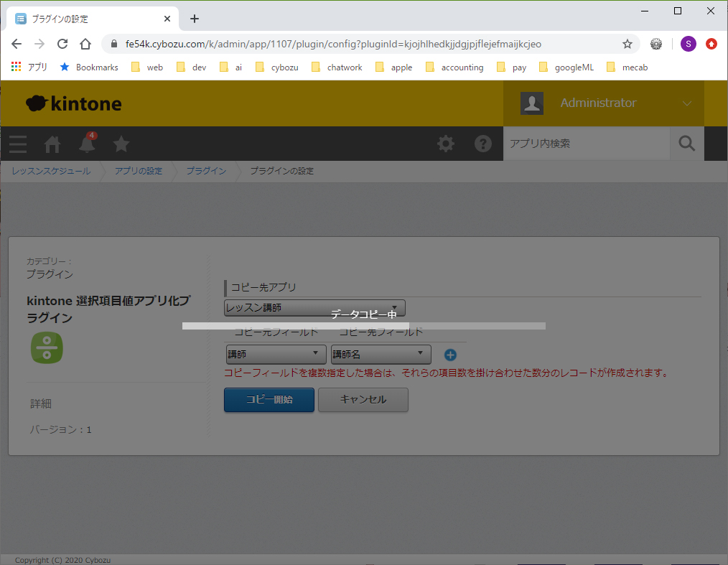Open the アプリ apps grid shortcut
Screen dimensions: 728x565
(x=29, y=67)
